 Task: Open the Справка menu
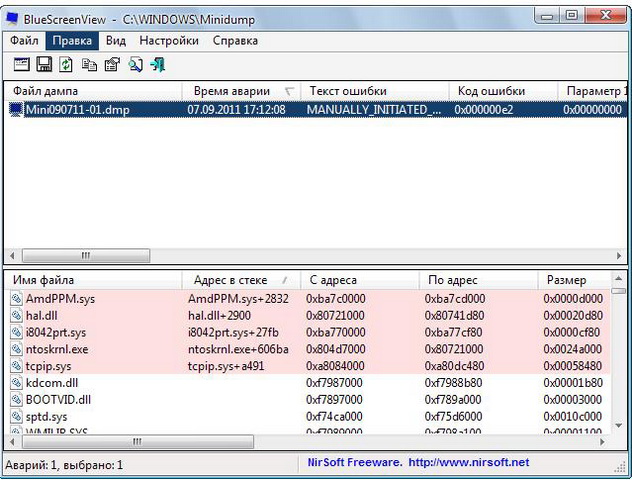(235, 41)
